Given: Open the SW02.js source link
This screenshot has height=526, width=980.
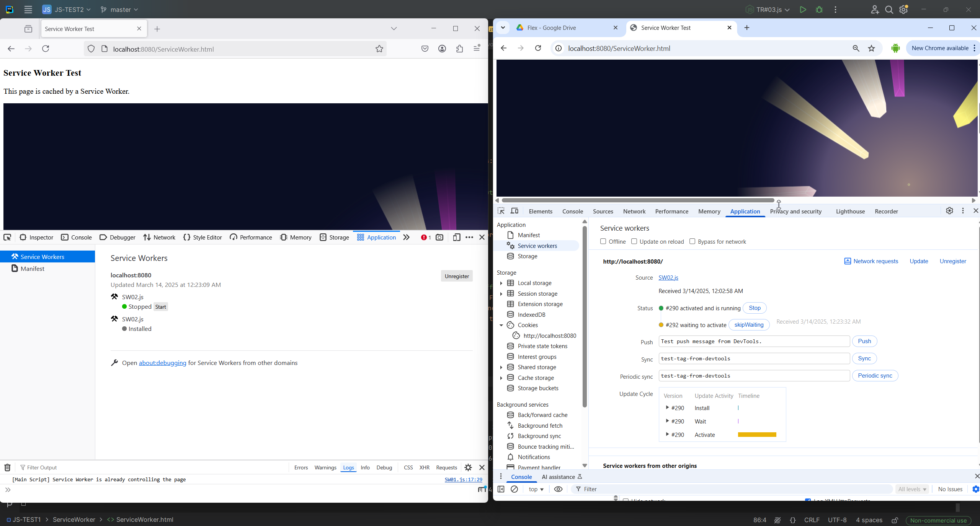Looking at the screenshot, I should coord(668,277).
